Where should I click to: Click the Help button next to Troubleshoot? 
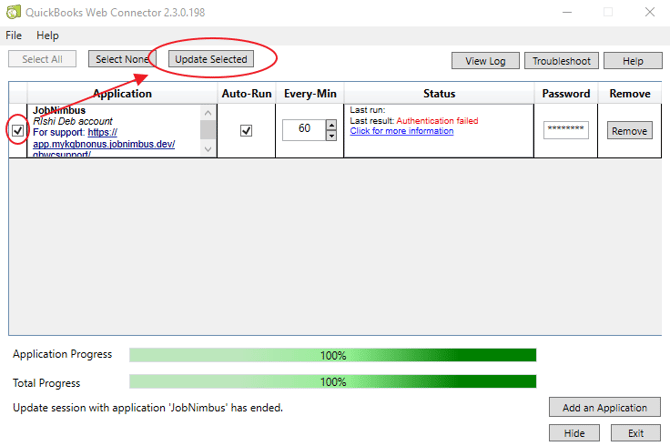coord(633,61)
